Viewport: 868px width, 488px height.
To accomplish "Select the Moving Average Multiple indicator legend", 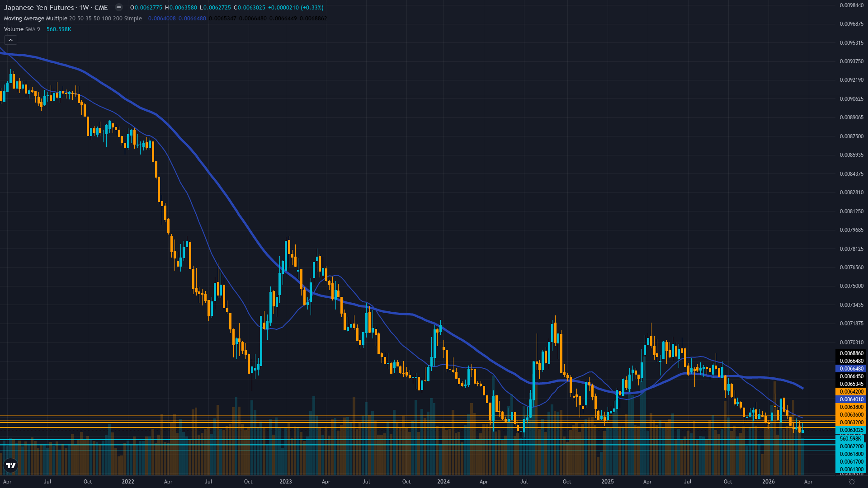I will [x=73, y=19].
